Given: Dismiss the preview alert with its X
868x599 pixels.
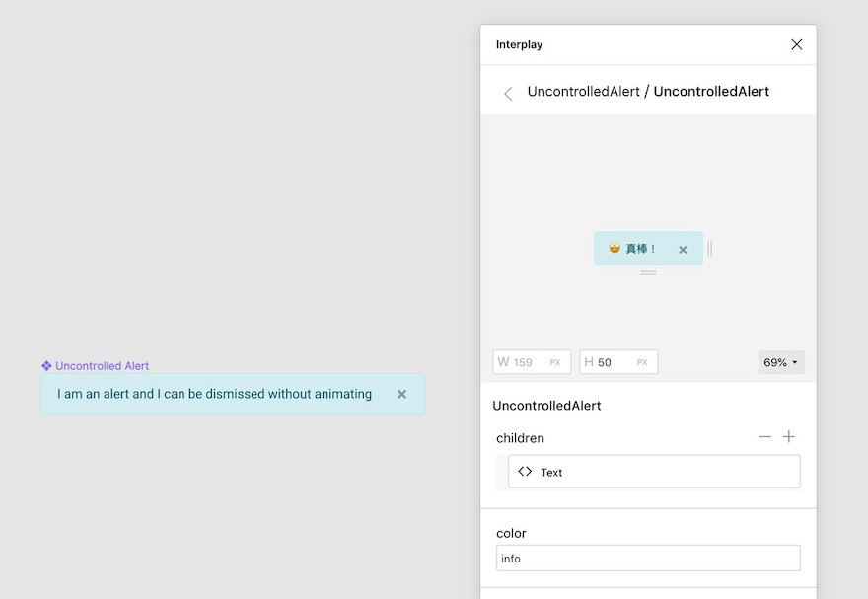Looking at the screenshot, I should (683, 250).
